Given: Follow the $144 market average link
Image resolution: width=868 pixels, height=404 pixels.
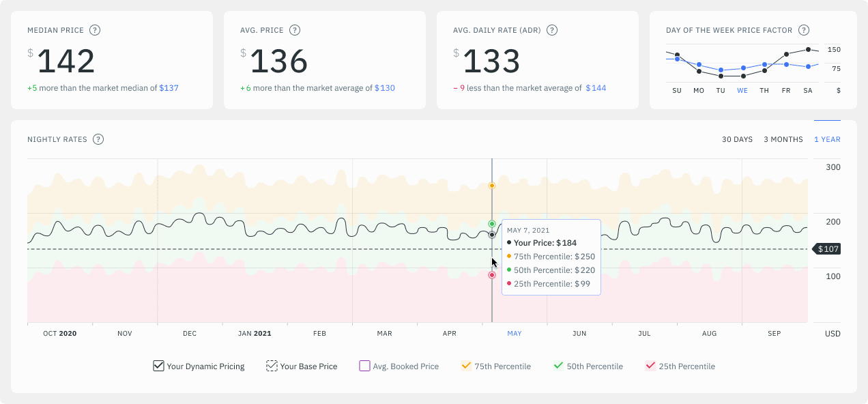Looking at the screenshot, I should (x=596, y=88).
